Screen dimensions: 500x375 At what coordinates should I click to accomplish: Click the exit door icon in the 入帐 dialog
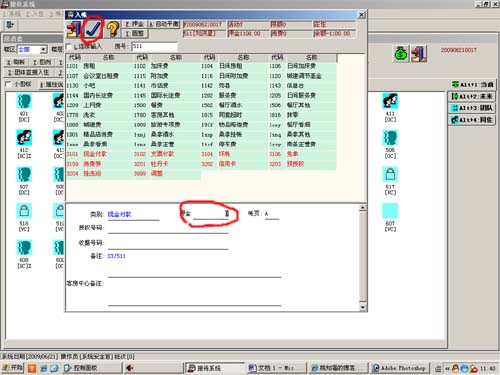click(x=74, y=29)
